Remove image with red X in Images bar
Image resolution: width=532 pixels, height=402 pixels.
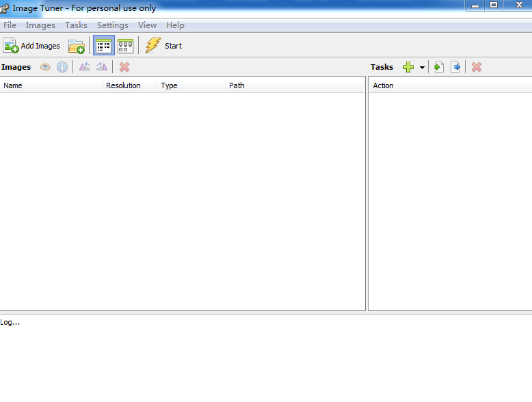124,67
